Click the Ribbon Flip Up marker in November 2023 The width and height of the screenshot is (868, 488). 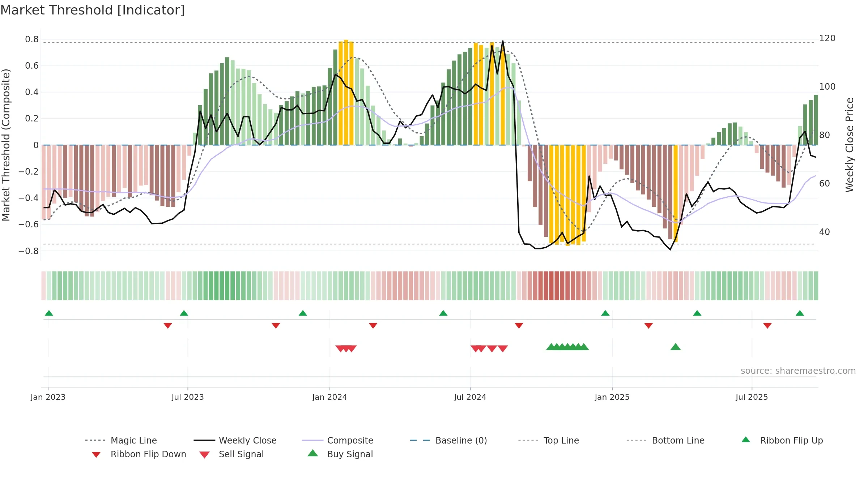click(303, 313)
